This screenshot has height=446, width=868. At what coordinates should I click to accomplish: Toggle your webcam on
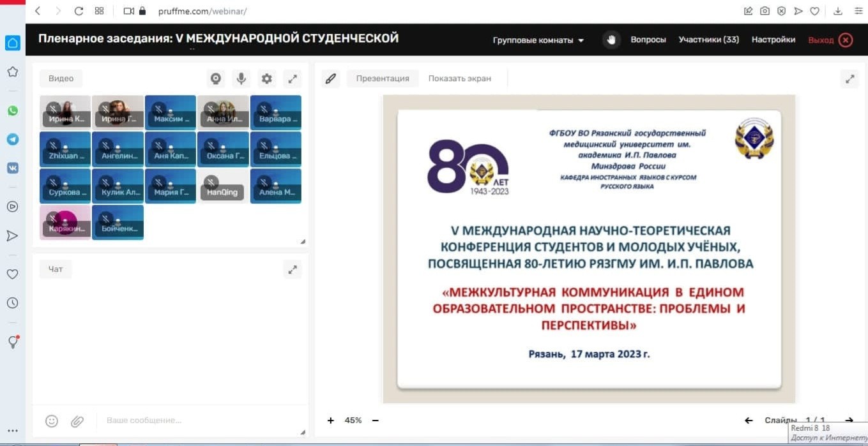click(x=216, y=78)
